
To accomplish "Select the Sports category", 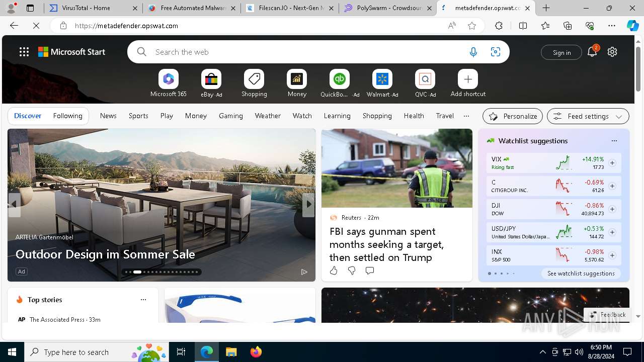I will (x=138, y=116).
